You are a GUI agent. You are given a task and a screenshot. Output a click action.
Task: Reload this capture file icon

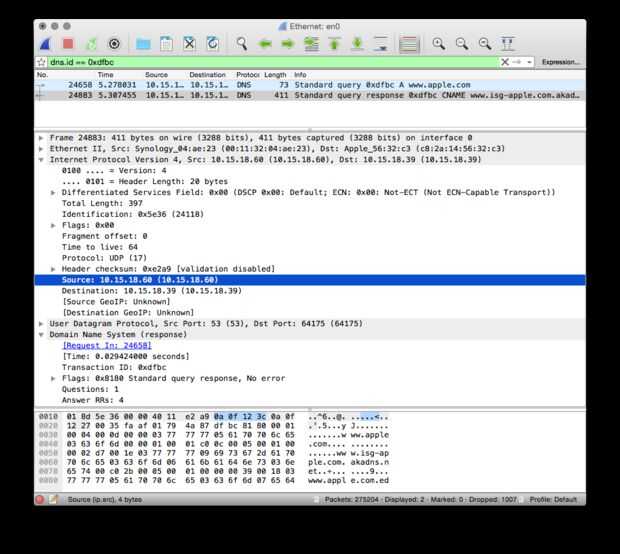(x=213, y=43)
